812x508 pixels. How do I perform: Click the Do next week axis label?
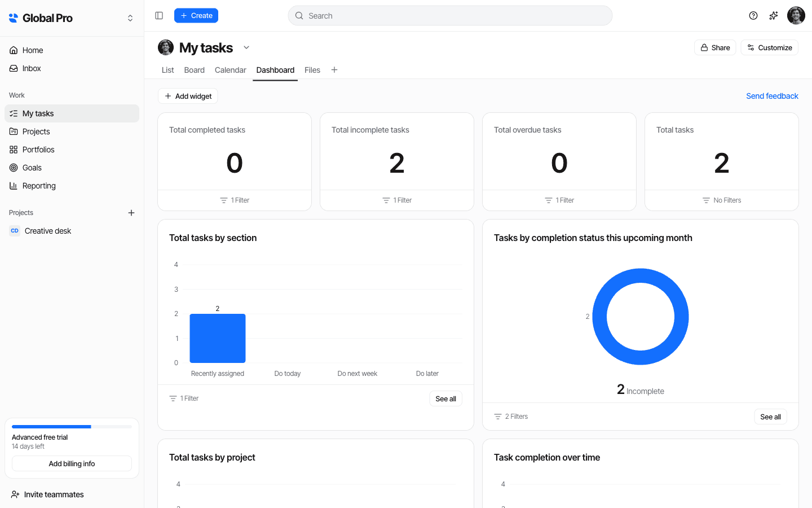[x=358, y=374]
